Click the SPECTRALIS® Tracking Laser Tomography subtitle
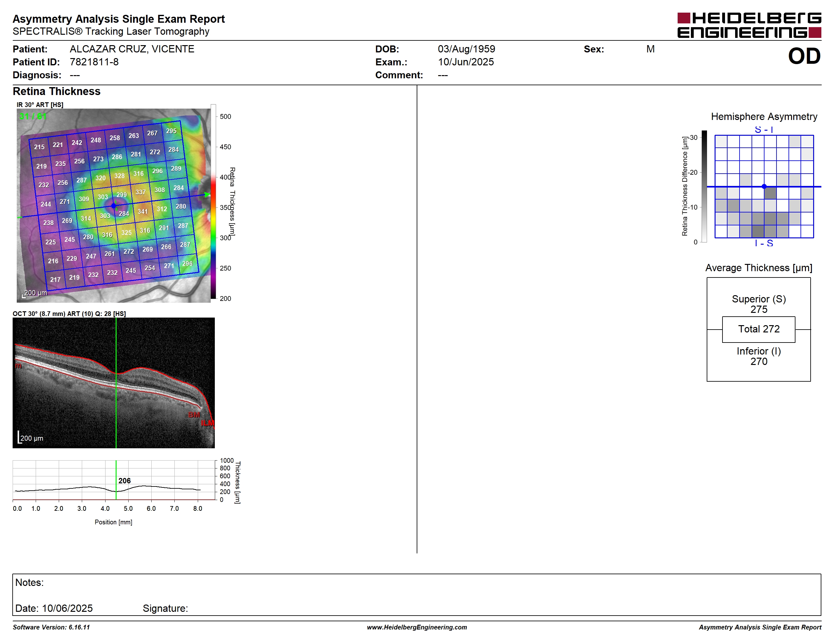Viewport: 834px width, 644px height. pos(111,31)
